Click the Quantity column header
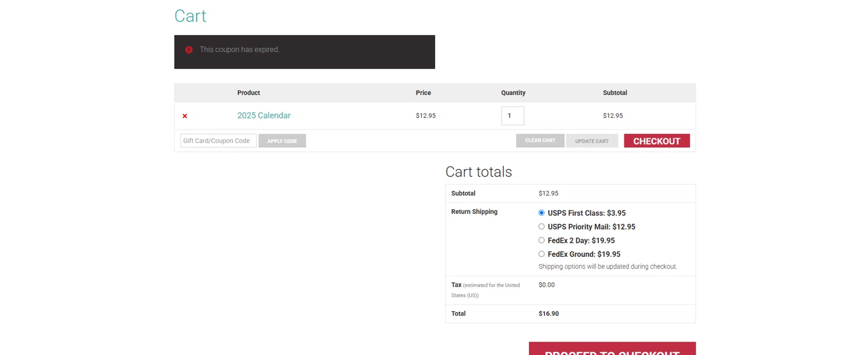This screenshot has width=868, height=355. click(x=513, y=93)
